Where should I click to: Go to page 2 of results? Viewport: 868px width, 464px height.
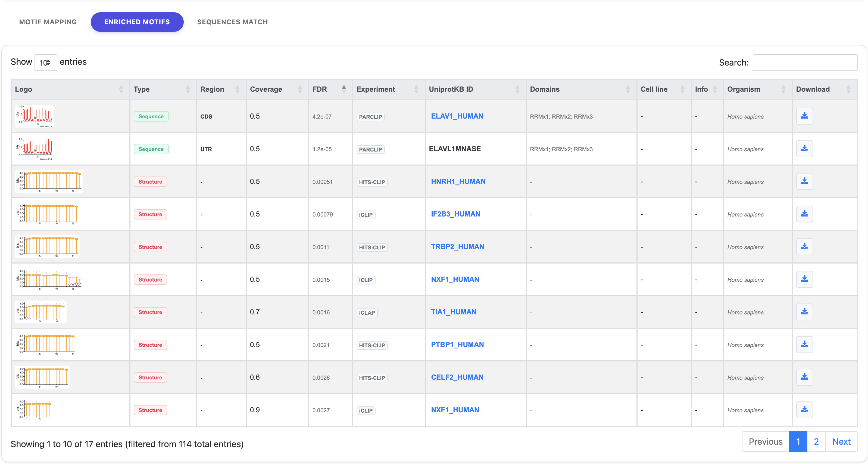(x=816, y=441)
